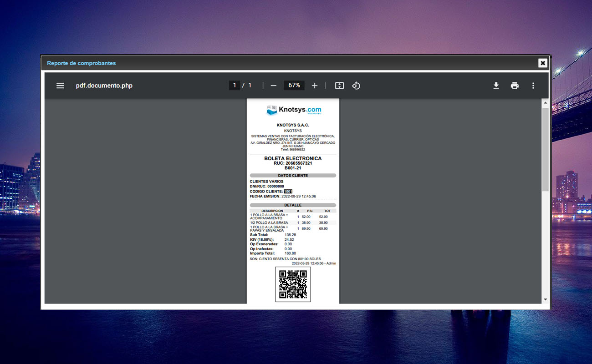Image resolution: width=592 pixels, height=364 pixels.
Task: Click the QR code on the receipt
Action: (x=293, y=284)
